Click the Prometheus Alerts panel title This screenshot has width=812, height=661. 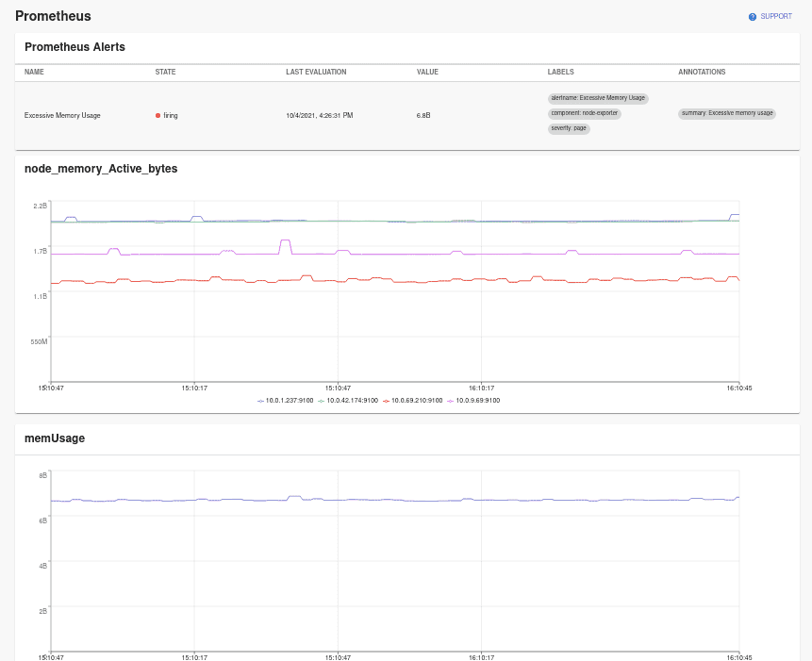point(75,47)
